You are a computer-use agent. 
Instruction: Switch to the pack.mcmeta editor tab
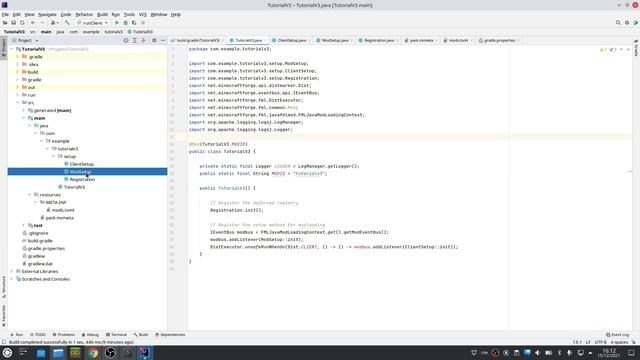(421, 40)
